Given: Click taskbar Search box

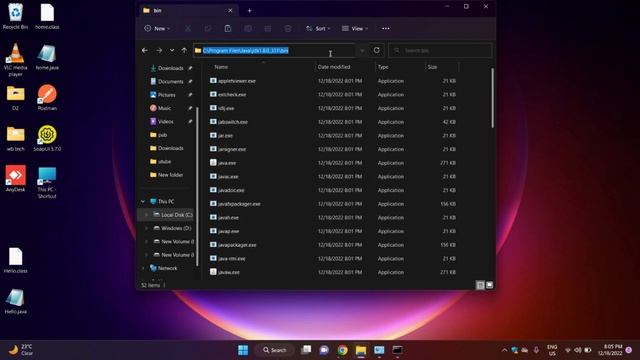Looking at the screenshot, I should (275, 350).
